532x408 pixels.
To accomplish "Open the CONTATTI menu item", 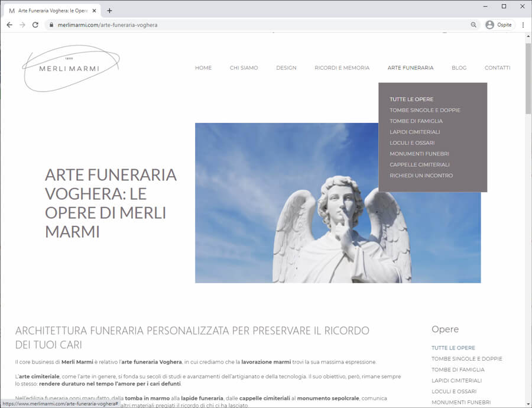I will click(497, 68).
